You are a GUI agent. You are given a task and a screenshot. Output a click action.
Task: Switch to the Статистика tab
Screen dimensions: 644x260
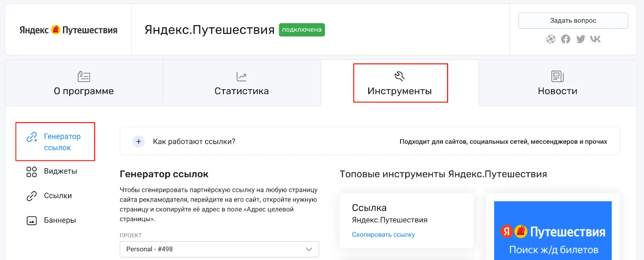point(242,83)
